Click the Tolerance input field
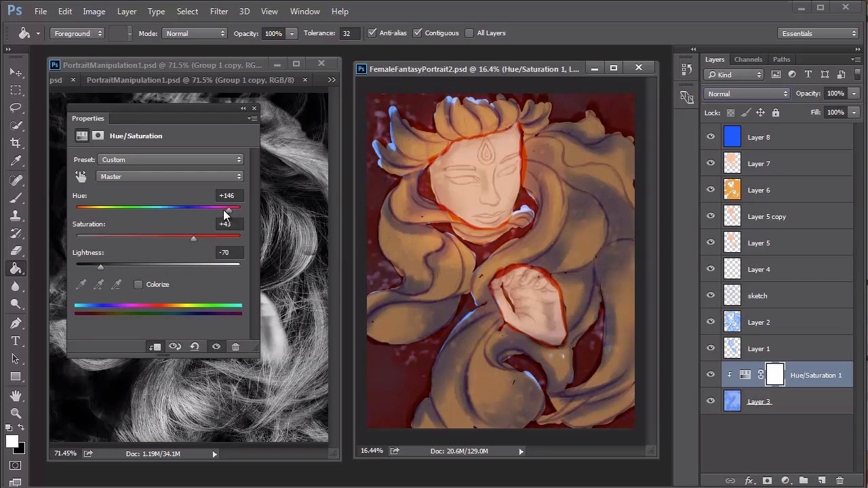Image resolution: width=868 pixels, height=488 pixels. click(x=349, y=33)
